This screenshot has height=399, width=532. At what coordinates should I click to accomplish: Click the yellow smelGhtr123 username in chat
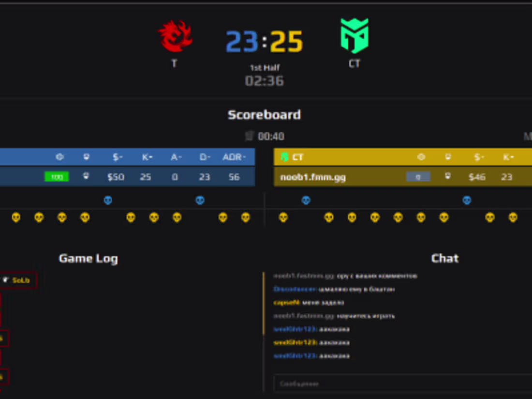coord(295,342)
